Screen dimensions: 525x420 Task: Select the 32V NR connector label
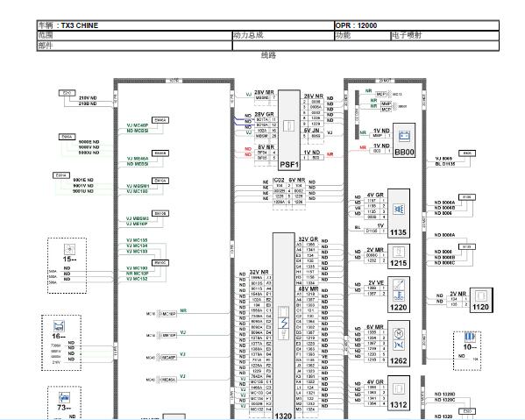(x=259, y=273)
